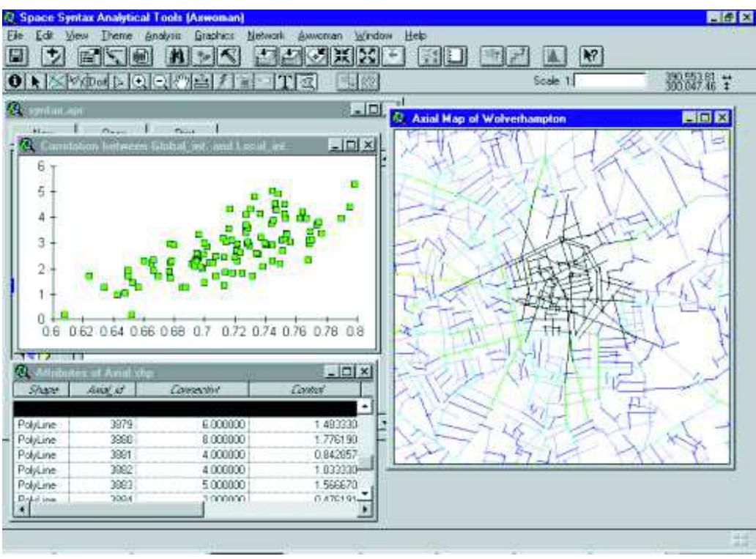Click the context Help arrow-question icon
The height and width of the screenshot is (559, 756).
591,57
